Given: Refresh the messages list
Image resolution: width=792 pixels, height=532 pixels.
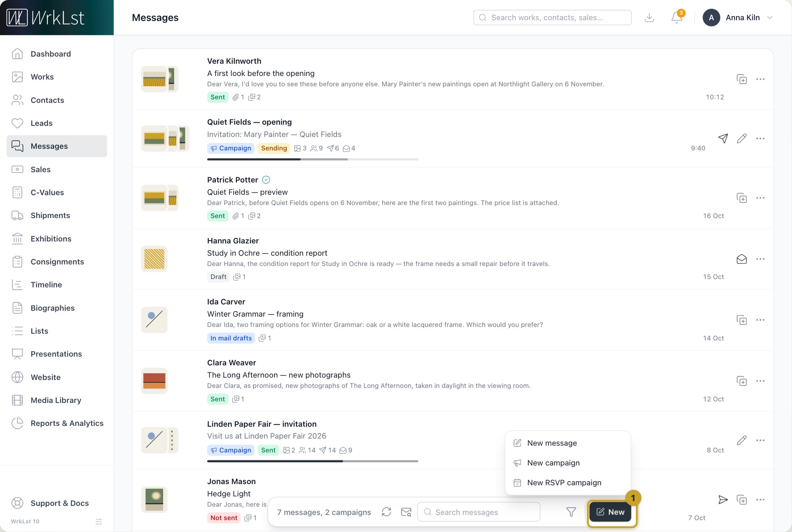Looking at the screenshot, I should 386,512.
